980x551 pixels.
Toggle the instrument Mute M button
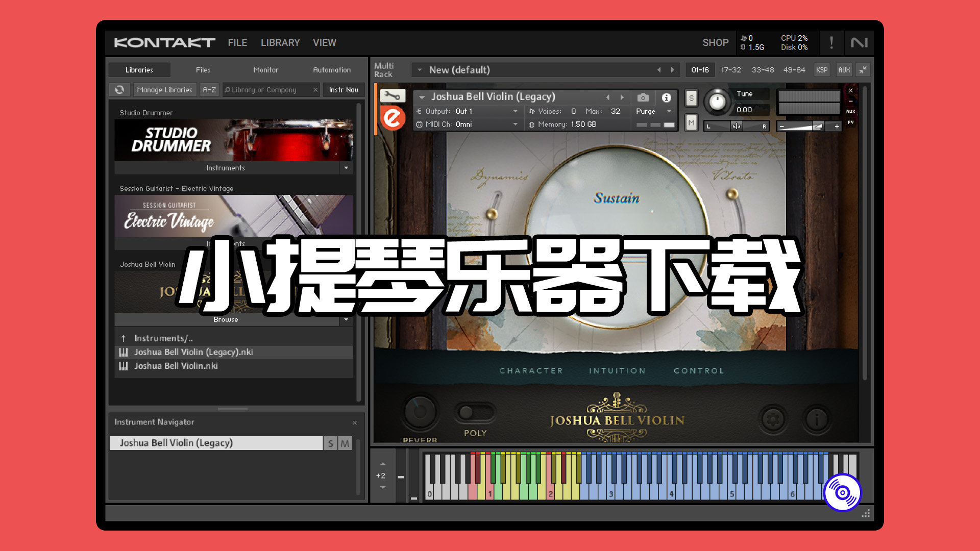pyautogui.click(x=691, y=122)
